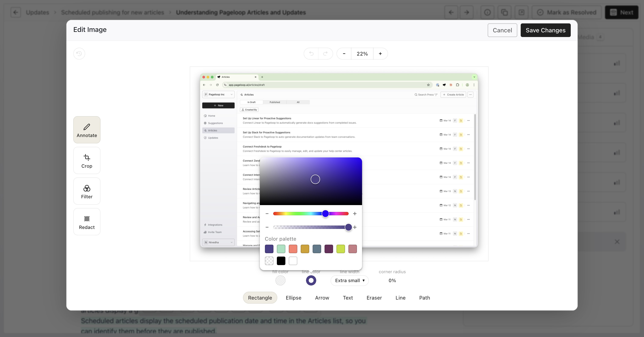Decrease hue with the minus icon
Viewport: 644px width, 337px height.
pyautogui.click(x=267, y=214)
